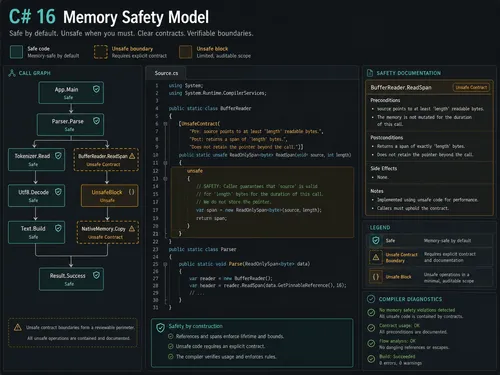The height and width of the screenshot is (375, 500).
Task: Click check icon beside Contract usage: OK
Action: [x=371, y=328]
